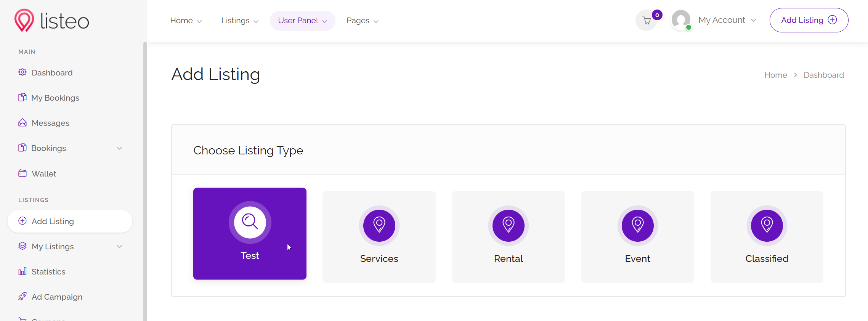This screenshot has height=321, width=868.
Task: Choose the Services listing type
Action: click(x=379, y=237)
